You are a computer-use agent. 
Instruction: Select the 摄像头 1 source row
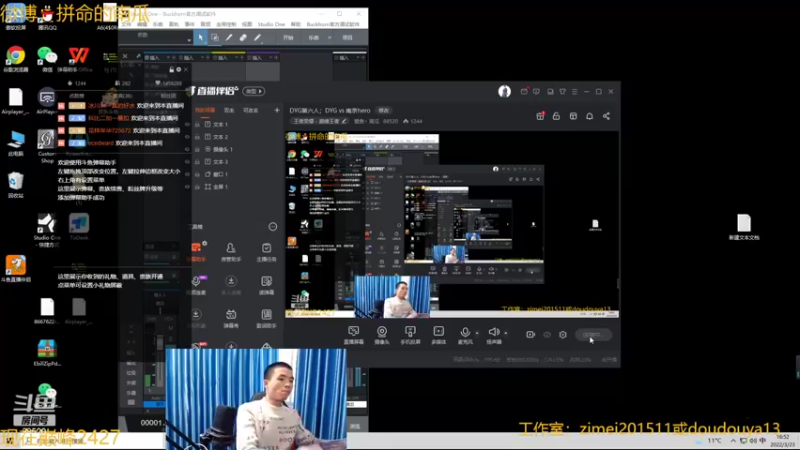click(232, 149)
